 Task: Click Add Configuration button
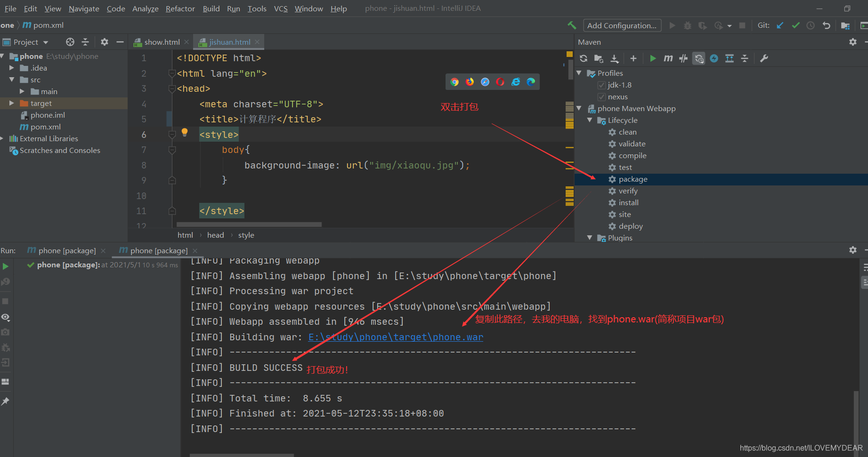click(622, 25)
